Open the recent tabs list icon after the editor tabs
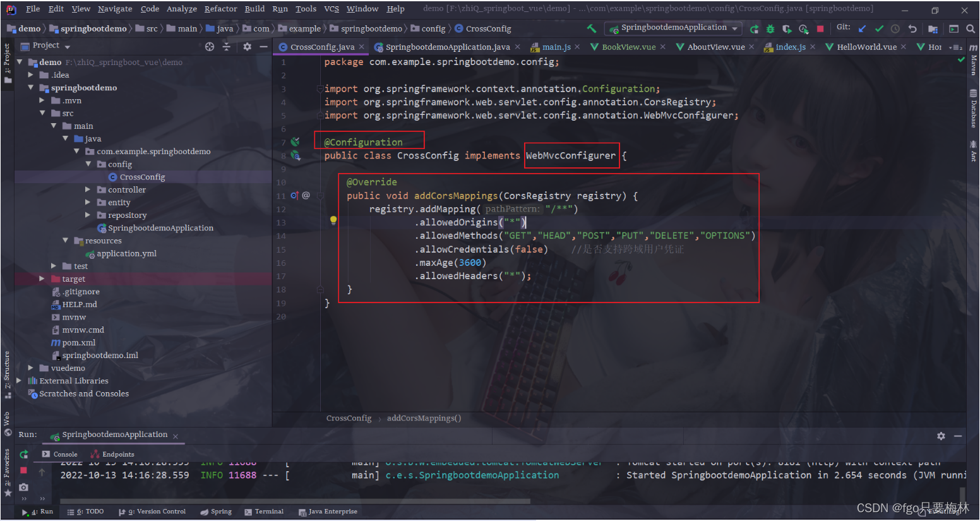 pos(956,47)
